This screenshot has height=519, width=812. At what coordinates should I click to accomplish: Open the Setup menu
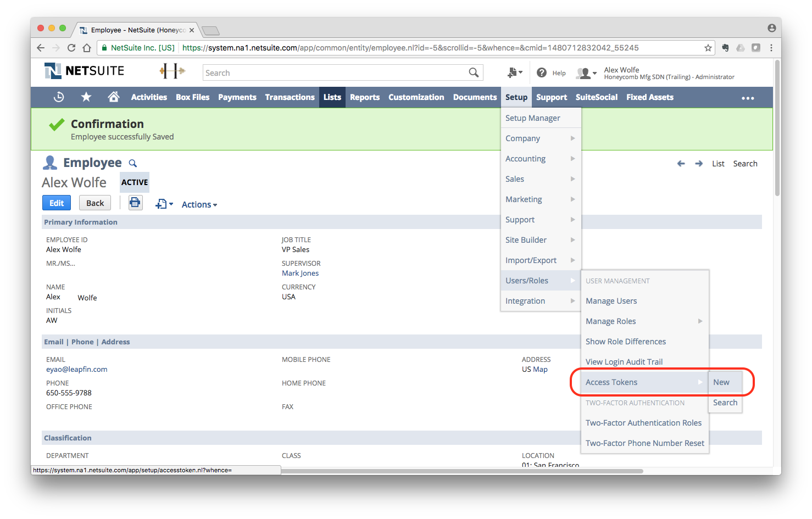516,97
